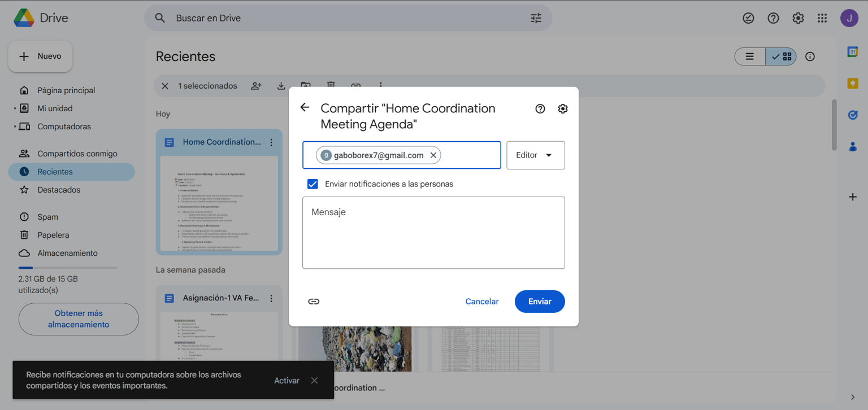Open the Editor role dropdown

coord(536,155)
